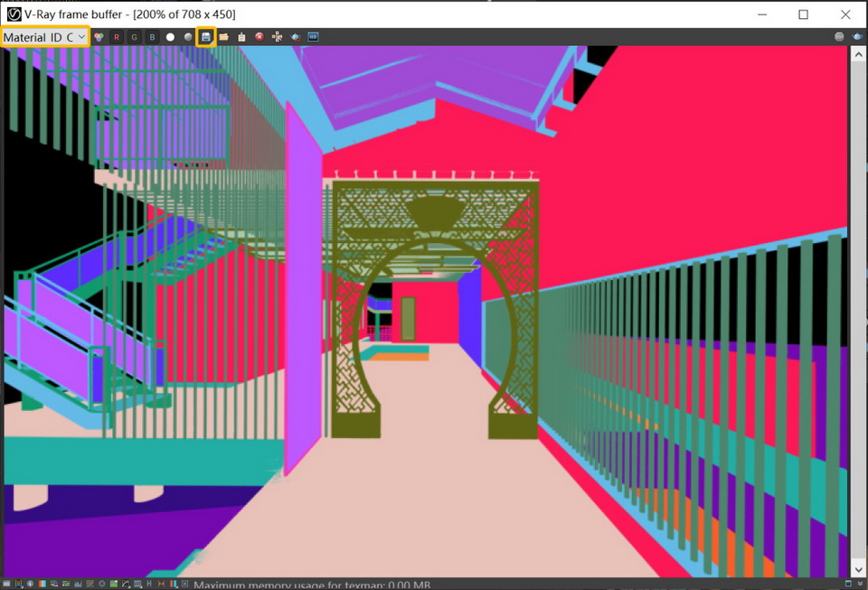Viewport: 868px width, 590px height.
Task: Click the clipboard copy icon
Action: 241,37
